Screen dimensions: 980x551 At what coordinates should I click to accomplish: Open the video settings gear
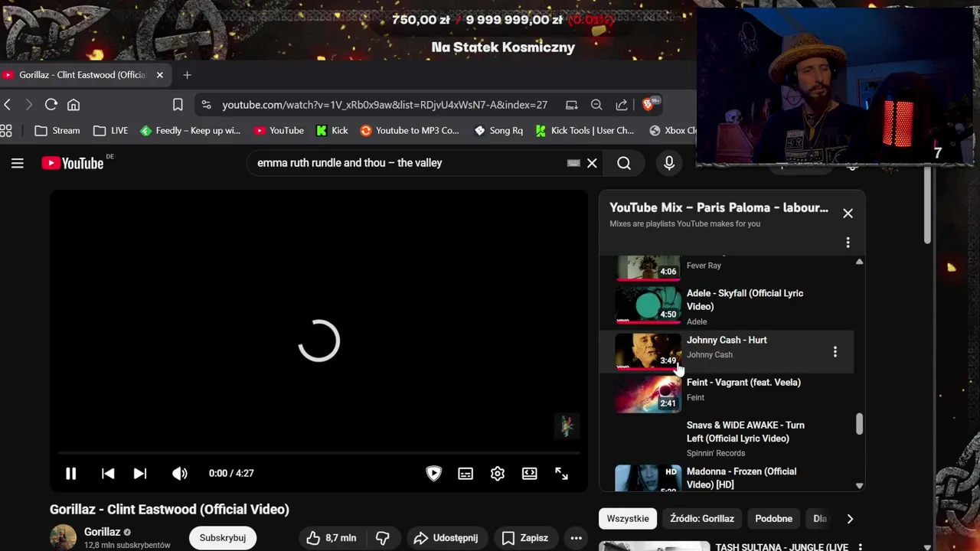coord(498,474)
